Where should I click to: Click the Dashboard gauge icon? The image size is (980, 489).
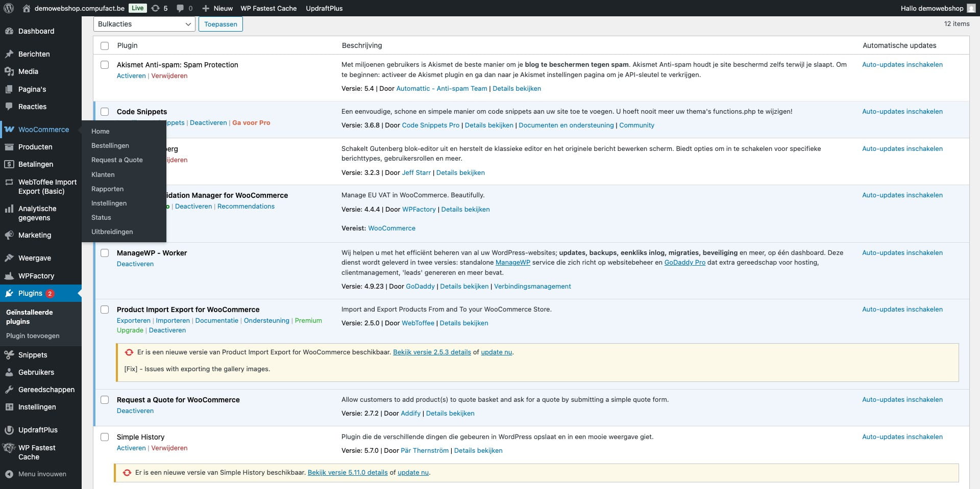[9, 31]
